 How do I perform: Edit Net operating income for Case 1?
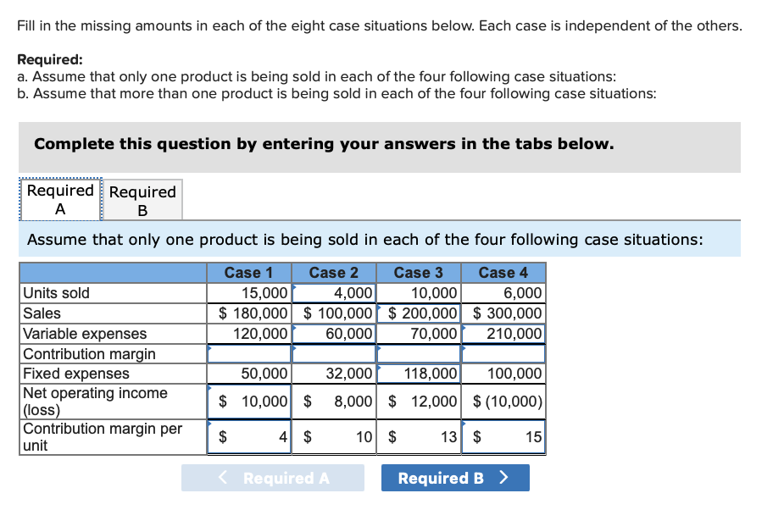coord(247,401)
